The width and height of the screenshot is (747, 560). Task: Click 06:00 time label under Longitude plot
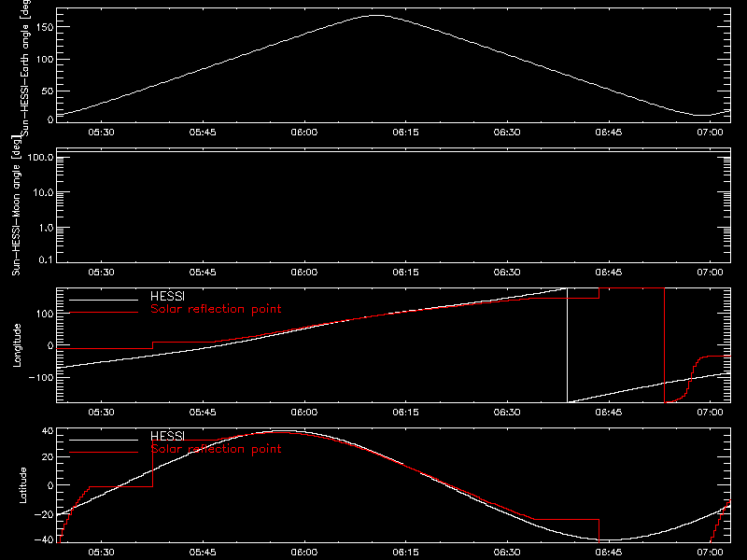coord(304,413)
